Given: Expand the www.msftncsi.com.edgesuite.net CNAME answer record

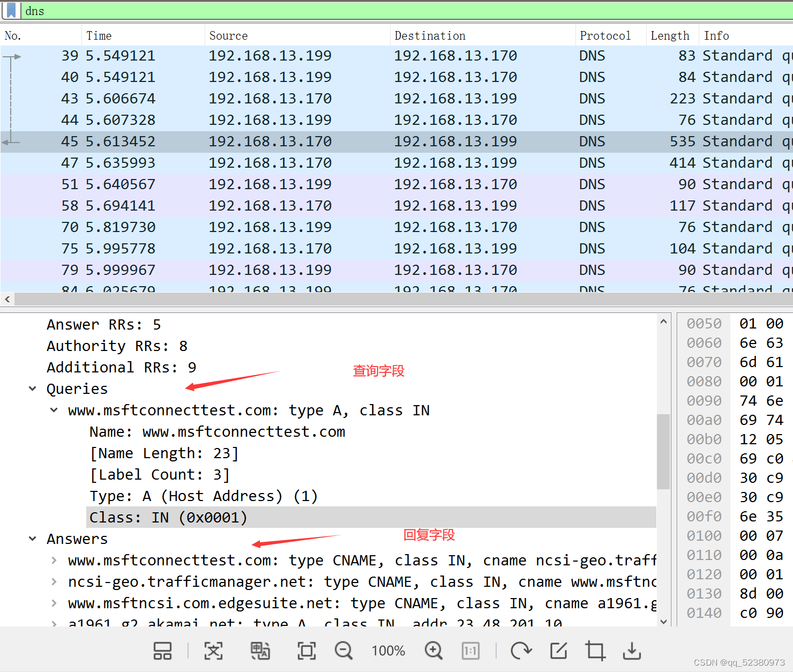Looking at the screenshot, I should click(54, 603).
